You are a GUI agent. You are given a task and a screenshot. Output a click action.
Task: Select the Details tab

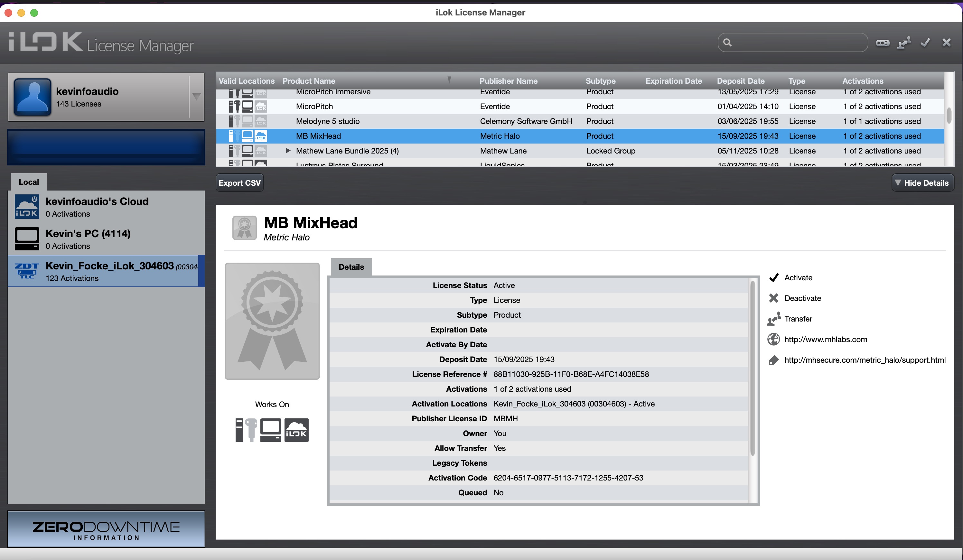(x=351, y=267)
